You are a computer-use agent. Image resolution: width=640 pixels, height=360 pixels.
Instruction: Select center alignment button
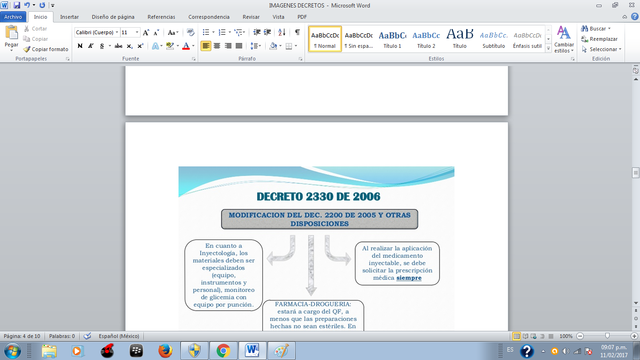pyautogui.click(x=217, y=46)
